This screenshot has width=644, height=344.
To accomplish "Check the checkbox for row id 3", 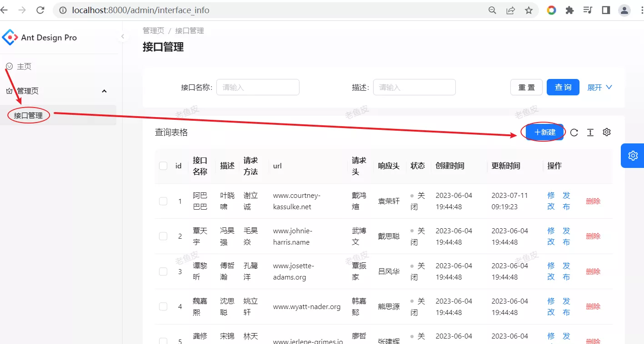I will (x=163, y=271).
